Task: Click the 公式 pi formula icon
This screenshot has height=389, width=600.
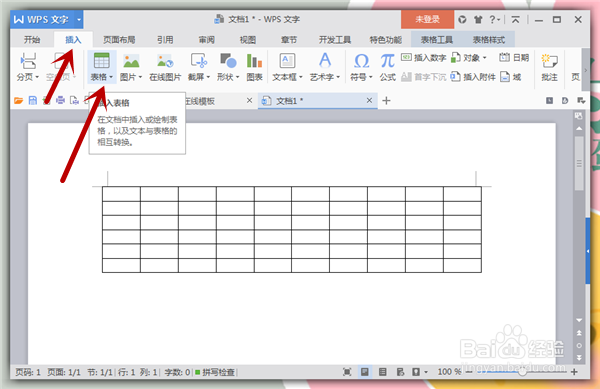Action: [x=387, y=61]
